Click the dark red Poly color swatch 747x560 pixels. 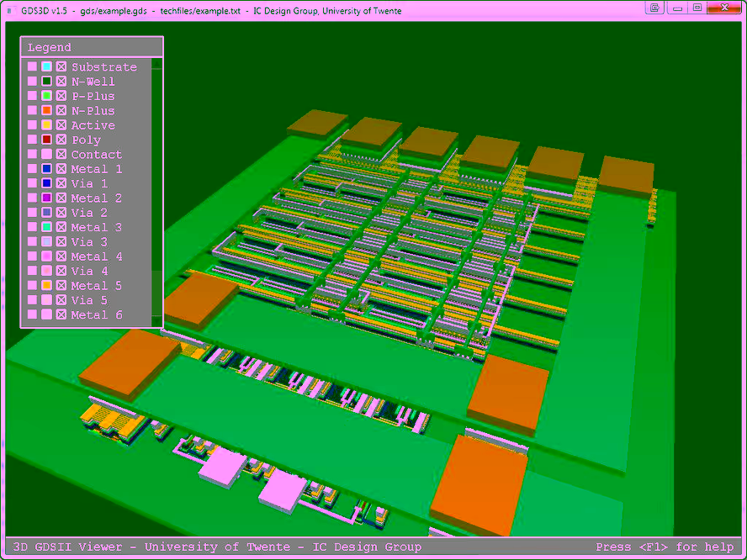(46, 140)
